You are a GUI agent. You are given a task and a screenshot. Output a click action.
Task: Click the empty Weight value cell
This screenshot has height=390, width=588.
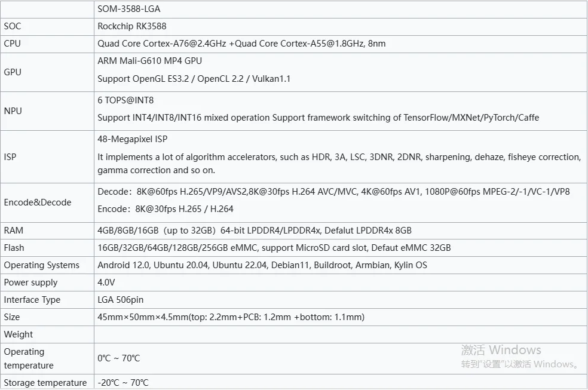pos(339,334)
